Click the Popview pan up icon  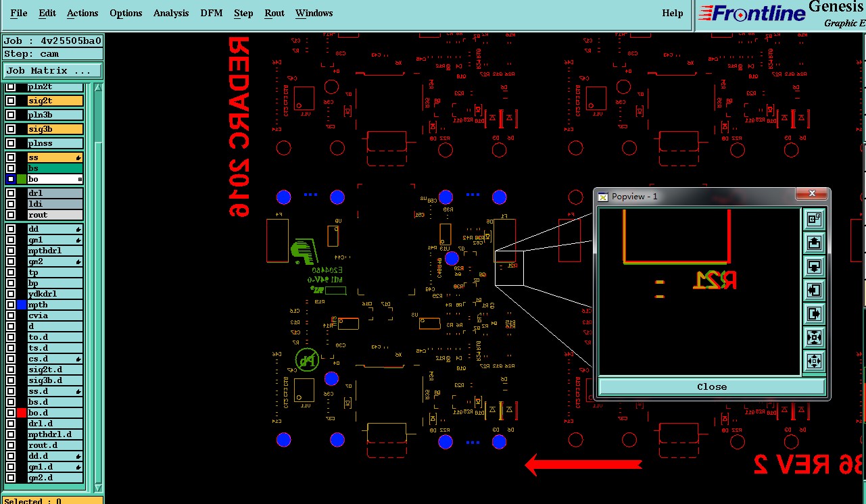pos(814,243)
